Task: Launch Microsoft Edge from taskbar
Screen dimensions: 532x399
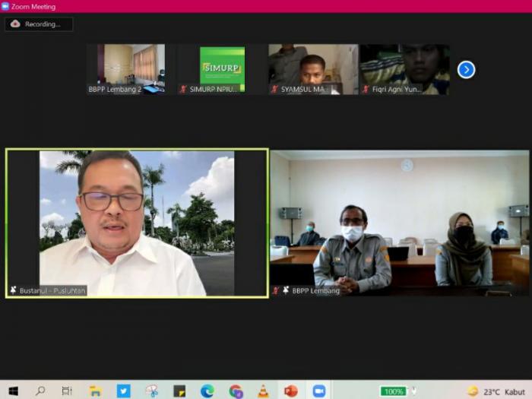Action: pyautogui.click(x=207, y=391)
